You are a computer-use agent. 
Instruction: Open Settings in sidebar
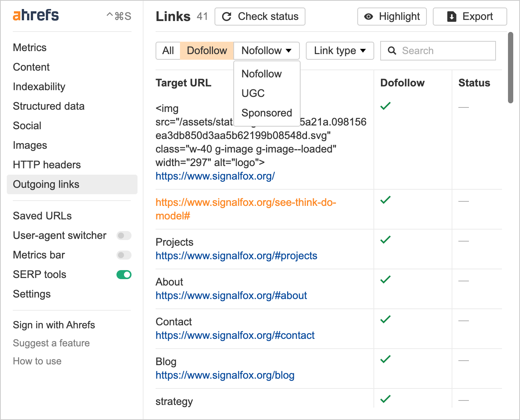[32, 294]
